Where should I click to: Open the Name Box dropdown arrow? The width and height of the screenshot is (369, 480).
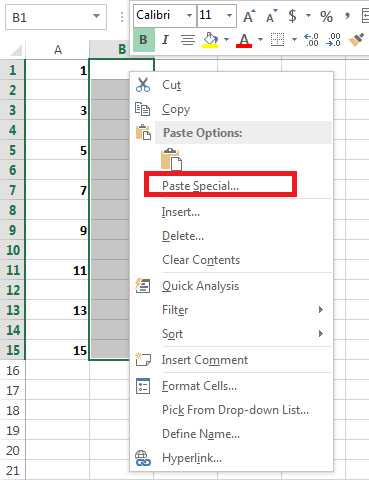[96, 16]
